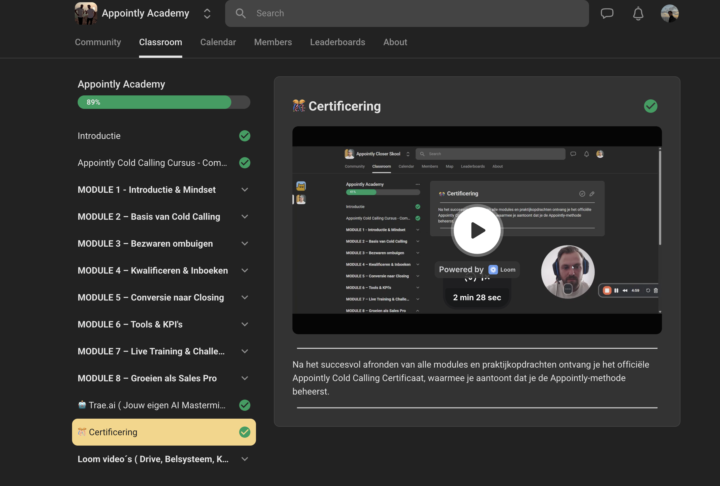Viewport: 720px width, 486px height.
Task: Click the Appointly Academy course title
Action: (x=121, y=84)
